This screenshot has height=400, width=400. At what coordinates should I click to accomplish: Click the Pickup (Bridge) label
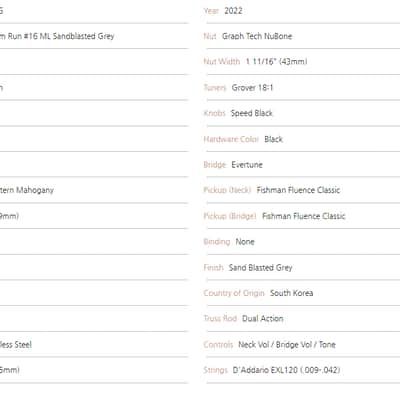point(230,216)
